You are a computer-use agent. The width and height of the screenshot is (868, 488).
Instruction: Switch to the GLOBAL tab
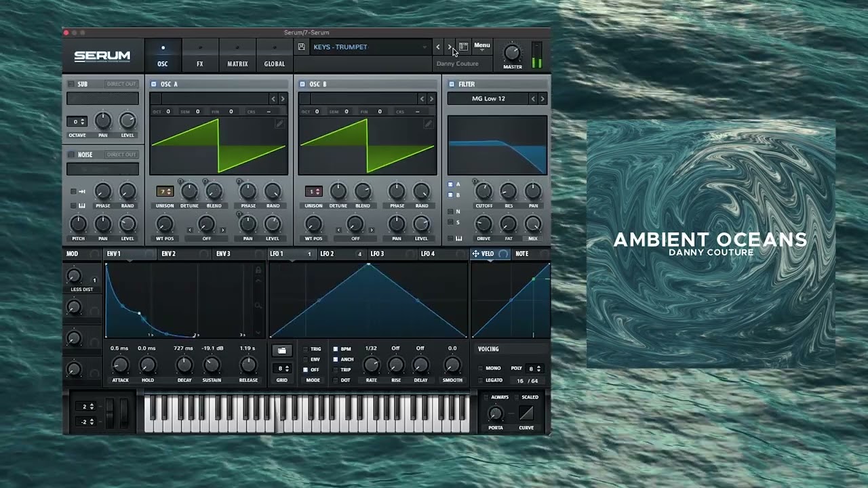[275, 56]
